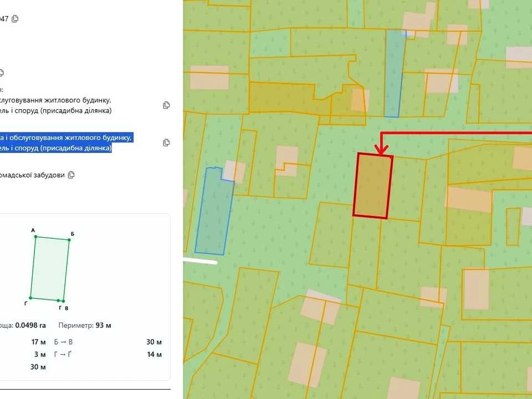
Task: Copy the first присадибна ділянка purpose text
Action: point(166,105)
